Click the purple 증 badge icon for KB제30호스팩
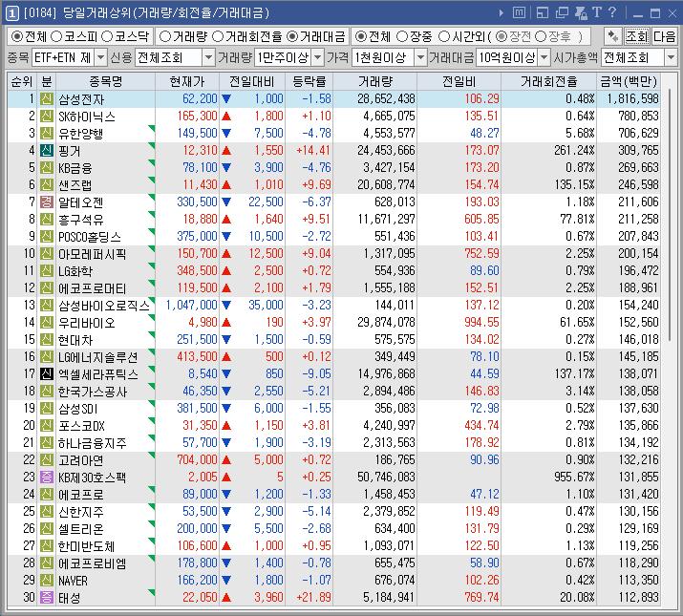Image resolution: width=683 pixels, height=616 pixels. (x=47, y=477)
